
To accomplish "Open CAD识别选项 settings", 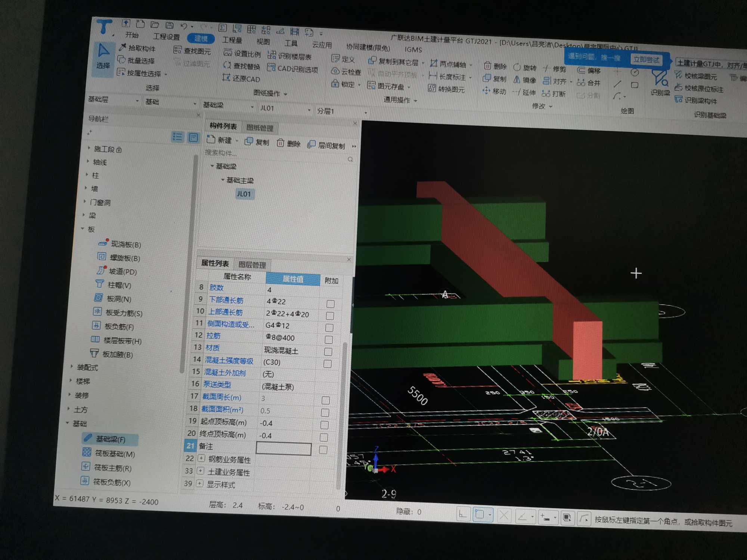I will tap(293, 69).
